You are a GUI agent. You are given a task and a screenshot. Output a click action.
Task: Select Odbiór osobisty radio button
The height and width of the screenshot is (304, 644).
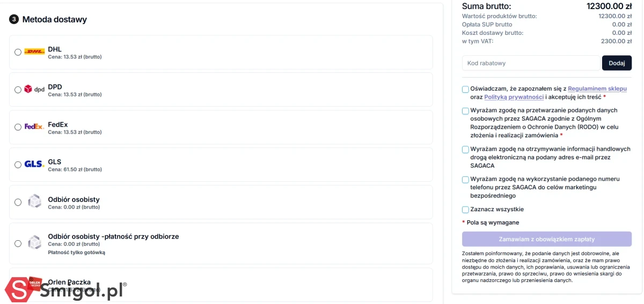18,202
